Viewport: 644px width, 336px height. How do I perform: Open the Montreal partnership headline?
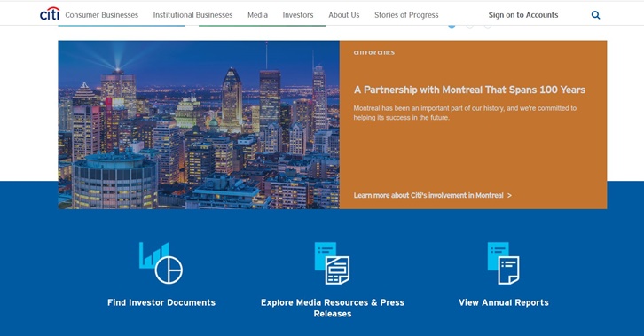[469, 90]
